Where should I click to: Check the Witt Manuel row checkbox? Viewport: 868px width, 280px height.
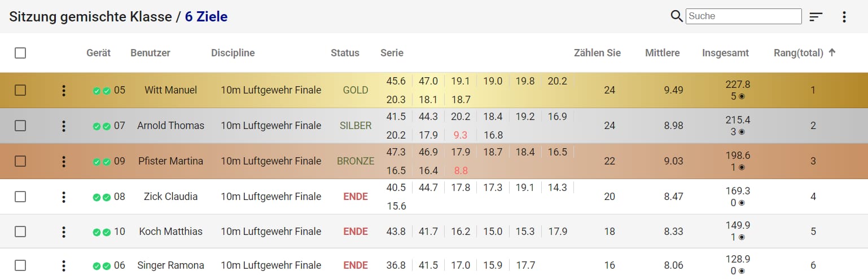click(x=20, y=90)
